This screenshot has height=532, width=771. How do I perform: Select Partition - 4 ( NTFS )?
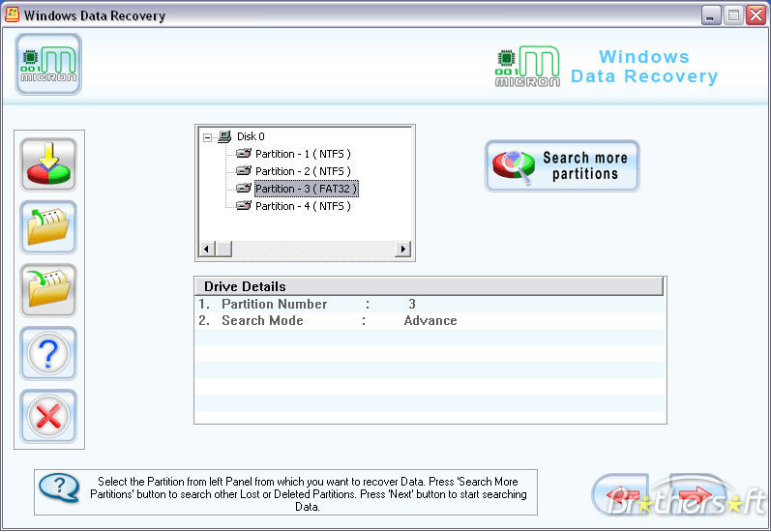click(303, 206)
